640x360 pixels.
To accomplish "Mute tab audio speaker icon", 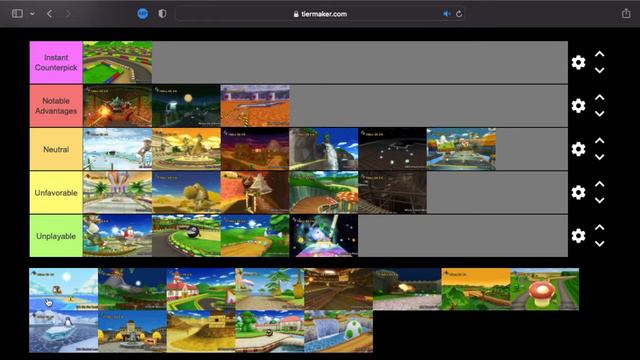I will coord(447,14).
